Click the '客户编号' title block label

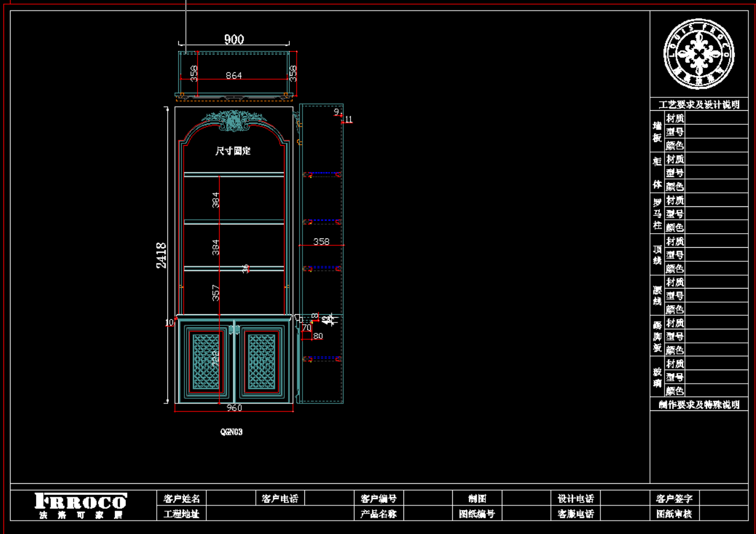[378, 498]
